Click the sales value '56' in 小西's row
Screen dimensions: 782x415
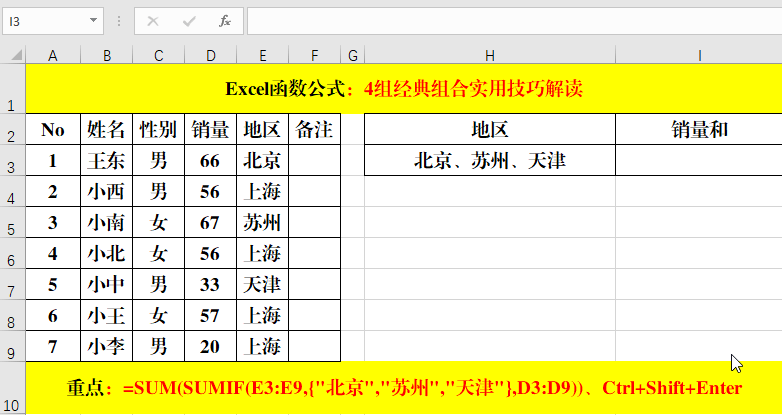[210, 191]
